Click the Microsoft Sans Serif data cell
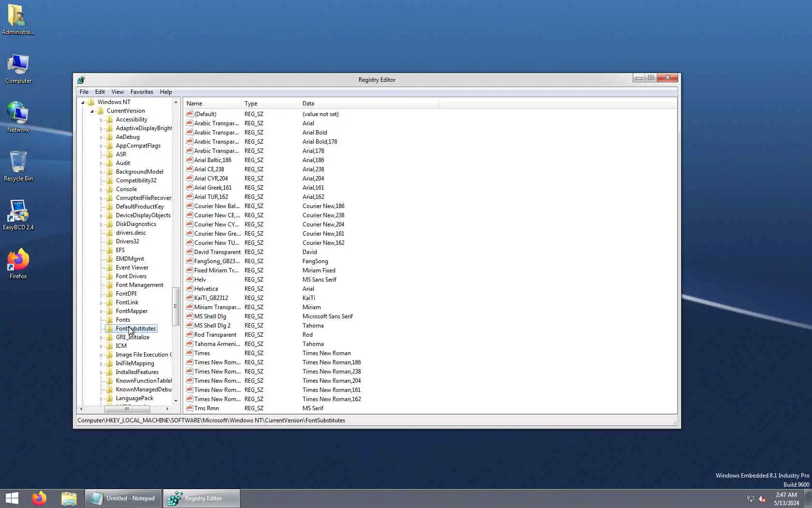 point(328,316)
